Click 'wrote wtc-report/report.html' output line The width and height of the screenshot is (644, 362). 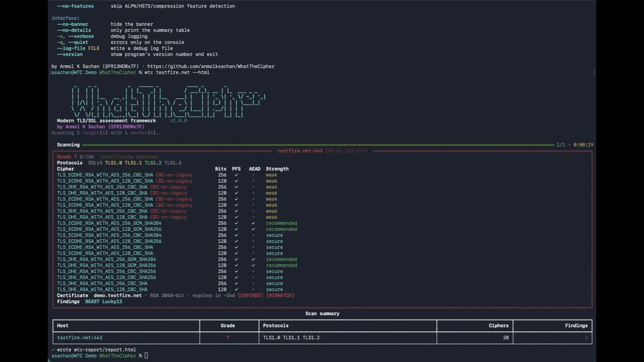(x=96, y=350)
